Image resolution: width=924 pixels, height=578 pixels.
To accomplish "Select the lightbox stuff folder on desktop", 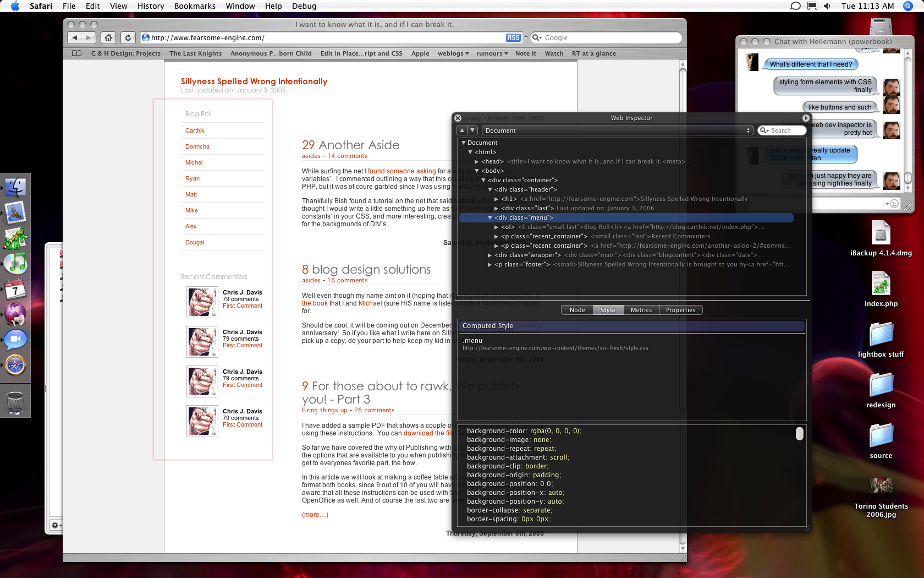I will tap(881, 339).
